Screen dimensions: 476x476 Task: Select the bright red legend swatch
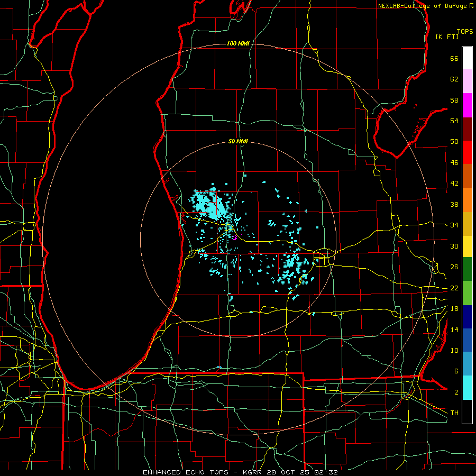[467, 152]
